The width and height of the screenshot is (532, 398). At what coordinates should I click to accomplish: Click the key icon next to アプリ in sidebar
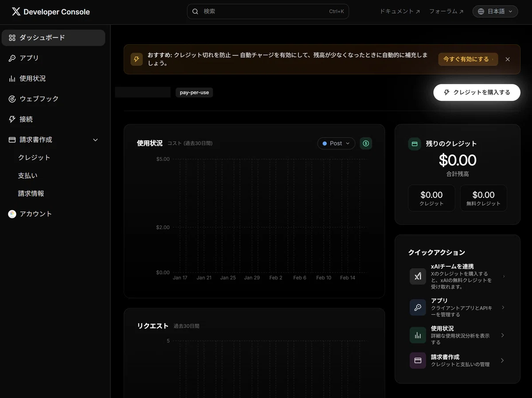pos(12,58)
